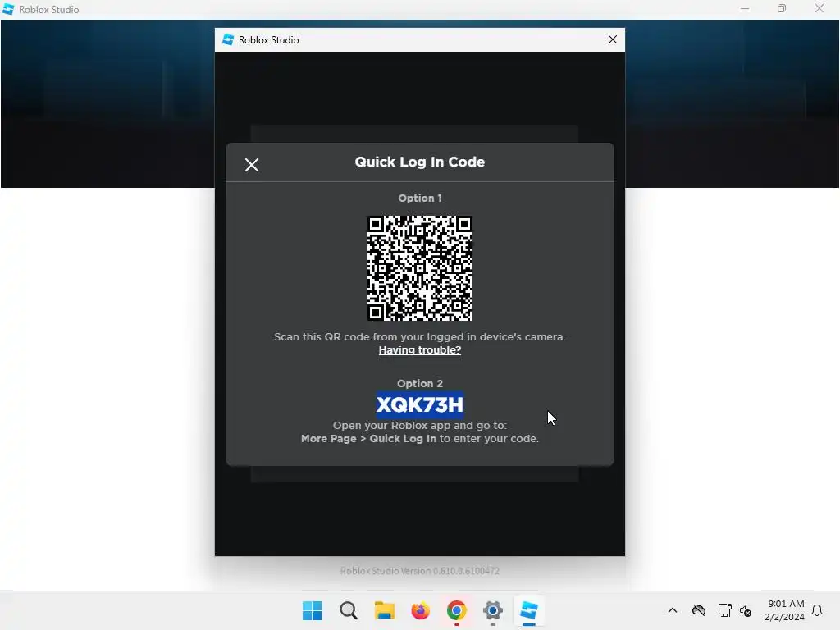
Task: Click the Having trouble? link
Action: pos(419,349)
